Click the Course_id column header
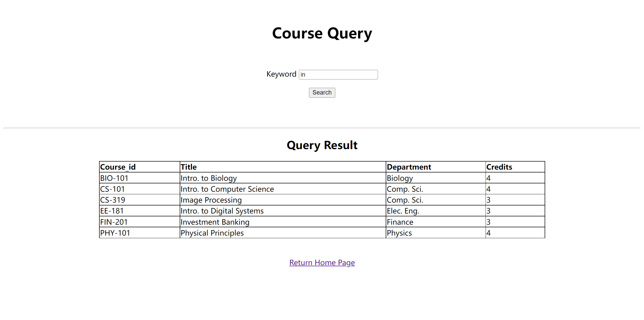This screenshot has width=644, height=320. pos(118,167)
